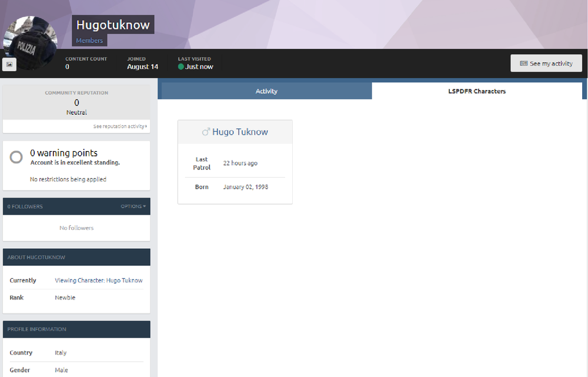
Task: Open See reputation activity arrow link
Action: [120, 126]
